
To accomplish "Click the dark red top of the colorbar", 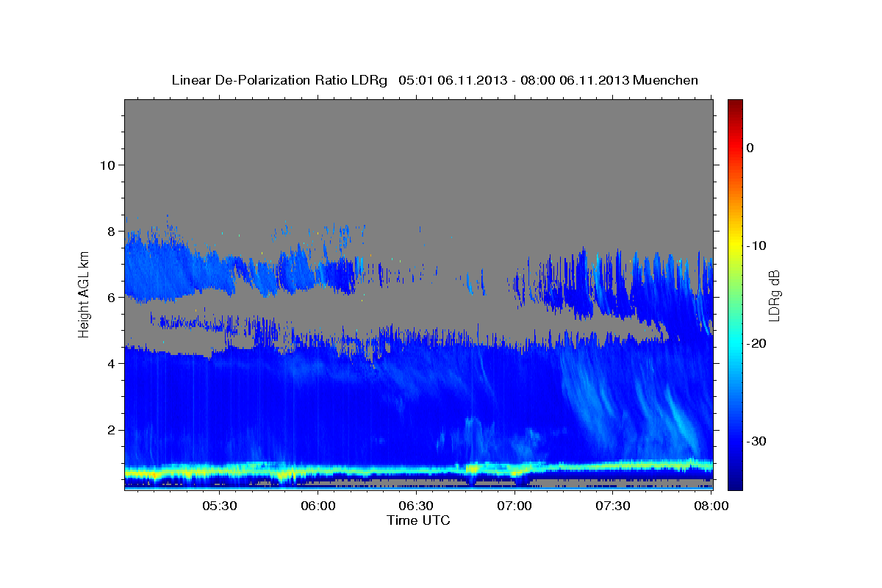I will (735, 104).
